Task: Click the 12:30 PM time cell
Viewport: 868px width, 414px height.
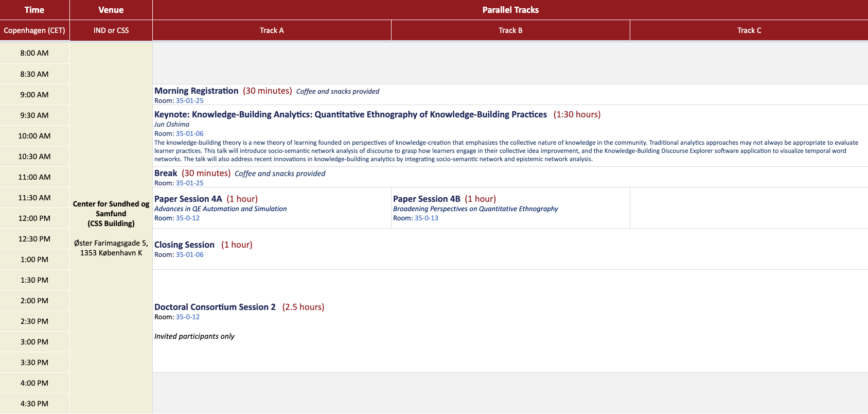Action: (x=34, y=239)
